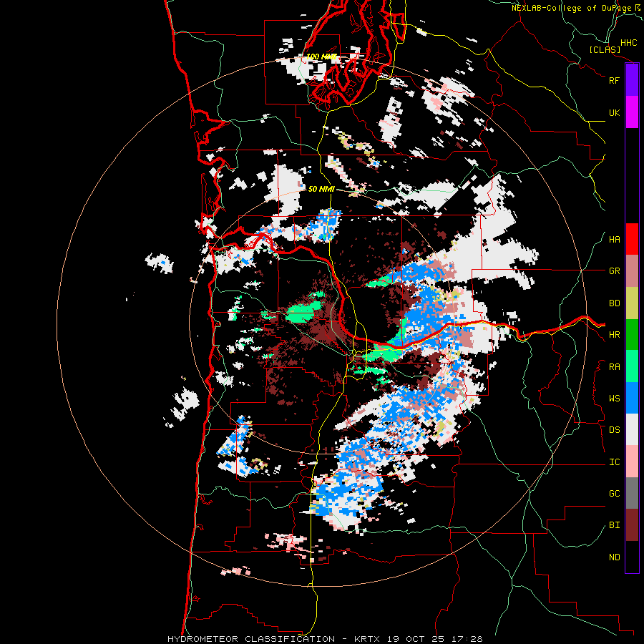Click the HA legend label
Screen dimensions: 644x644
[x=614, y=240]
